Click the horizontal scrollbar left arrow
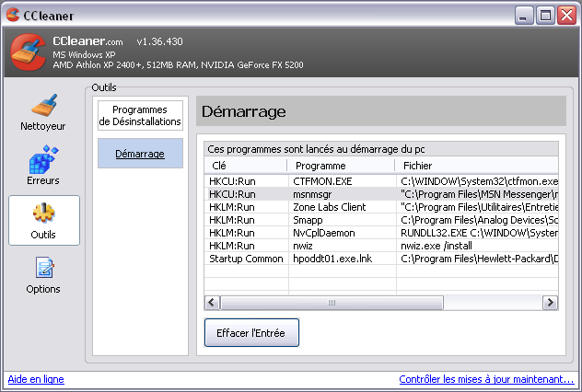The width and height of the screenshot is (582, 392). (212, 303)
